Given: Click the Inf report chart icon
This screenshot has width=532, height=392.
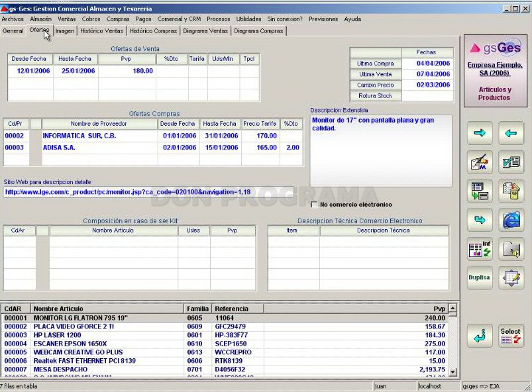Looking at the screenshot, I should tap(480, 249).
